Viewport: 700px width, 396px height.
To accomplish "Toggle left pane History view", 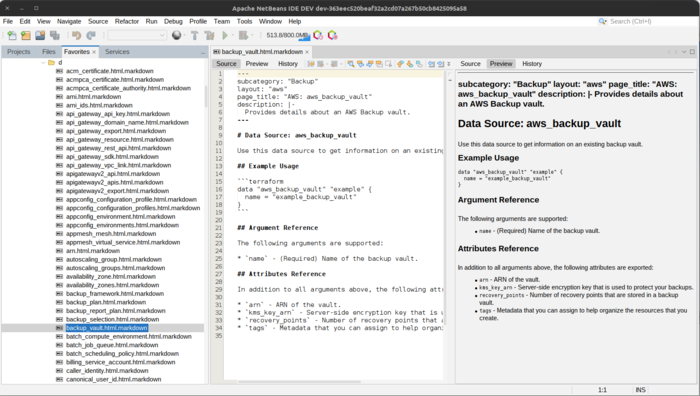I will click(288, 64).
